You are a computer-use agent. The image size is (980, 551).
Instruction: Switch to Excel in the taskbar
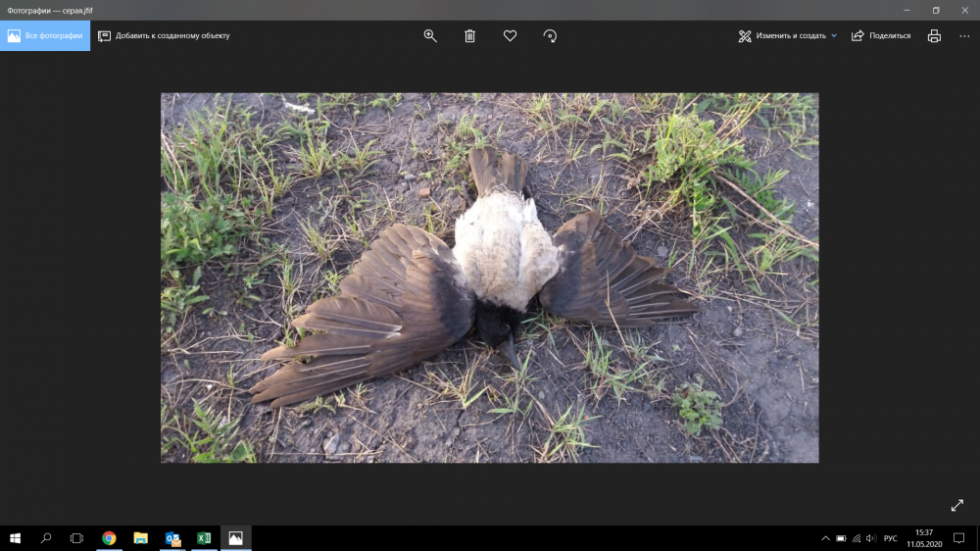click(x=204, y=538)
